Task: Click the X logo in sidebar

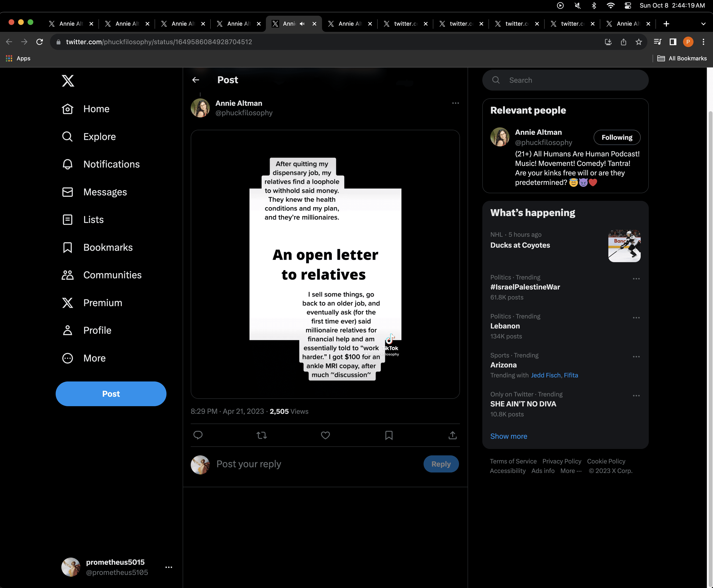Action: [x=68, y=81]
